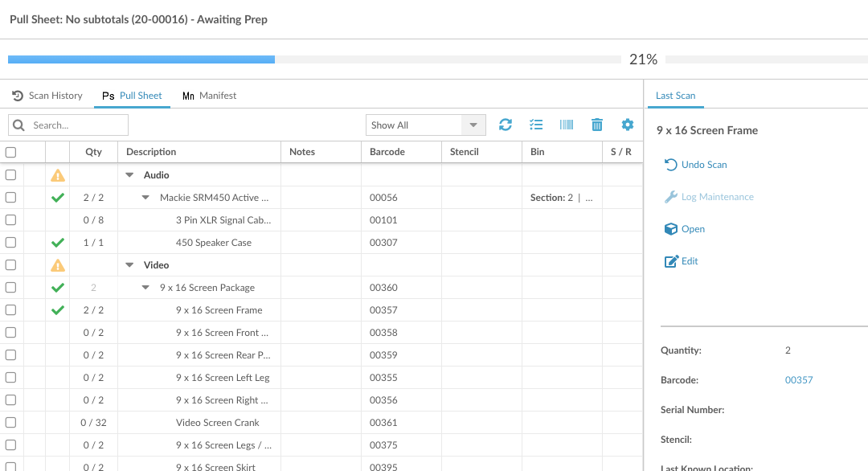Viewport: 868px width, 471px height.
Task: Select the Pull Sheet tab
Action: 132,96
